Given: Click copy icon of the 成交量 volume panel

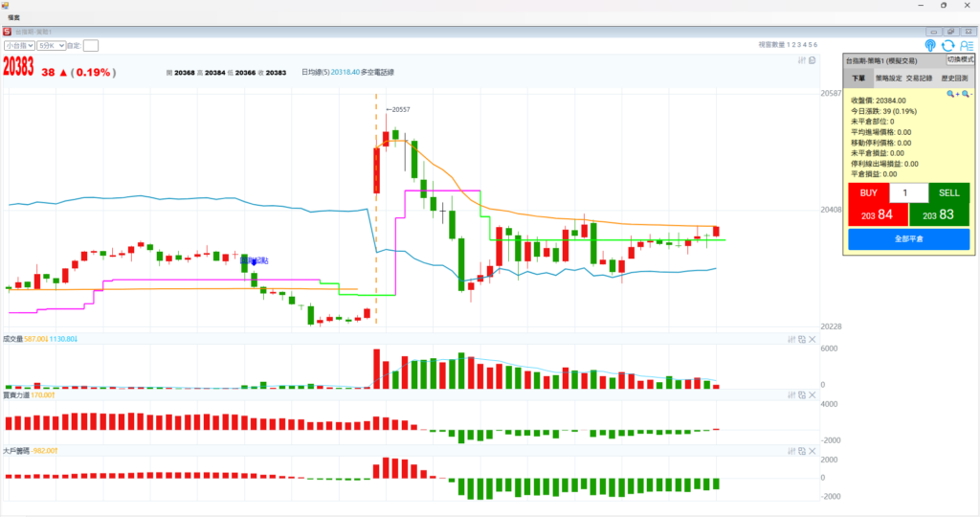Looking at the screenshot, I should pos(802,339).
